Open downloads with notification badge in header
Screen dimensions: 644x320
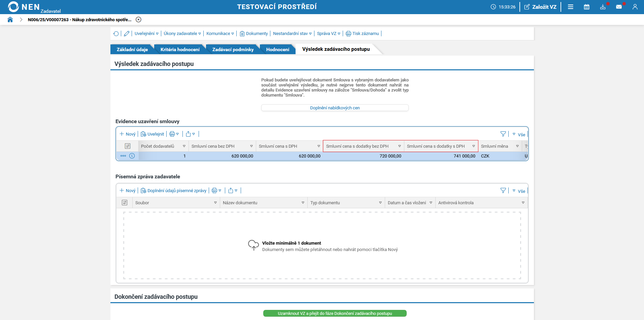pyautogui.click(x=603, y=7)
